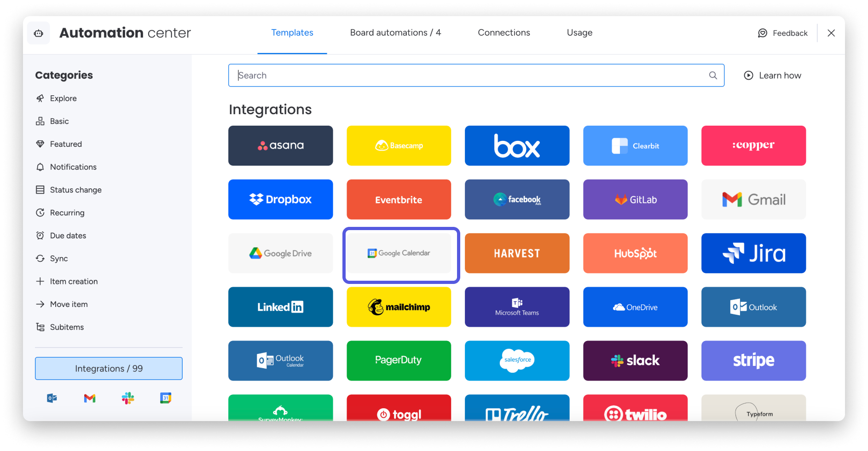Image resolution: width=868 pixels, height=451 pixels.
Task: Select the Dropbox integration tile
Action: [x=280, y=199]
